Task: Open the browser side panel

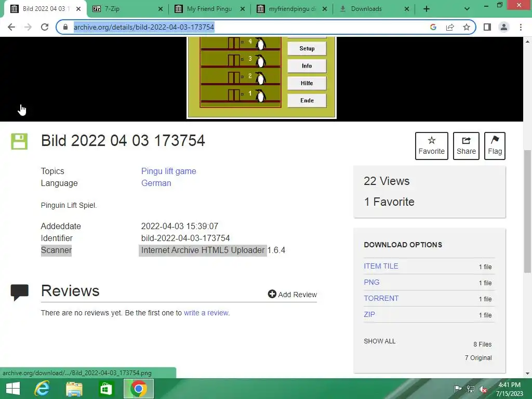Action: pyautogui.click(x=487, y=27)
